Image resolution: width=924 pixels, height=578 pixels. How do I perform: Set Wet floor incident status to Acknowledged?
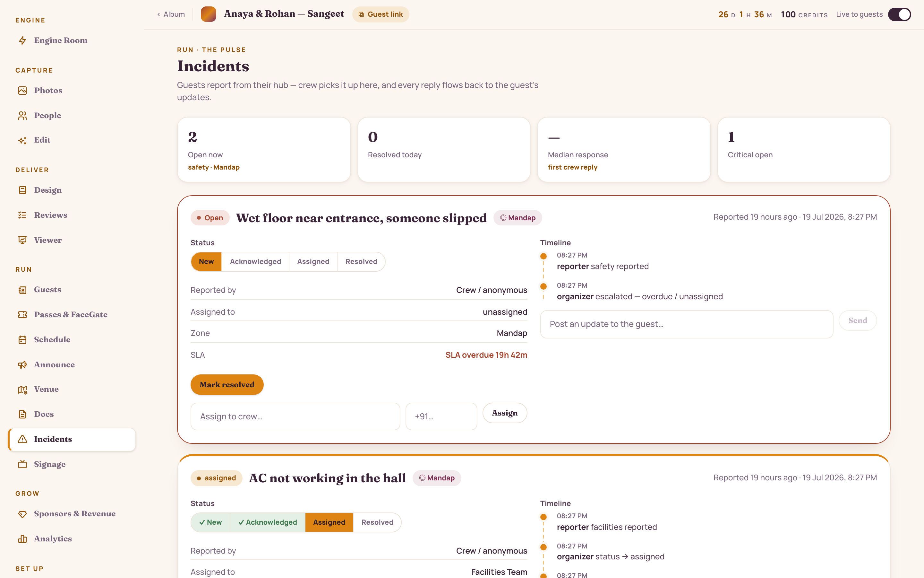[x=255, y=261]
